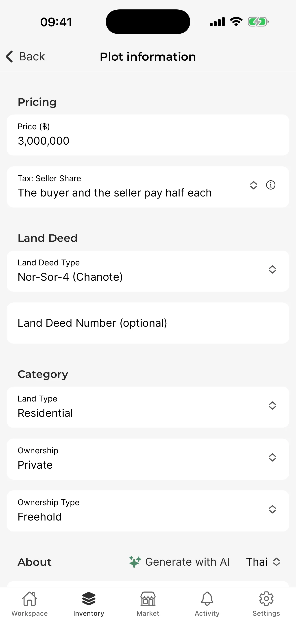Viewport: 296px width, 644px height.
Task: Switch to the Market tab label
Action: tap(148, 613)
